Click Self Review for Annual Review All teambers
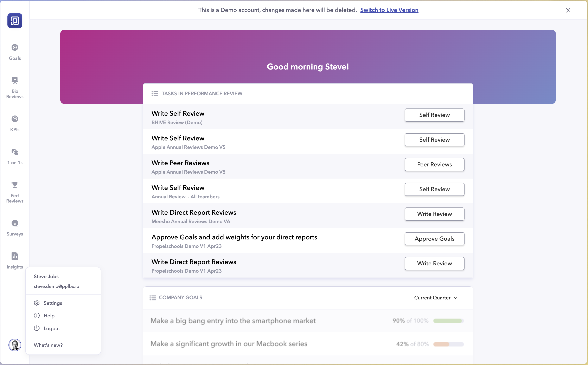Image resolution: width=588 pixels, height=365 pixels. point(435,189)
